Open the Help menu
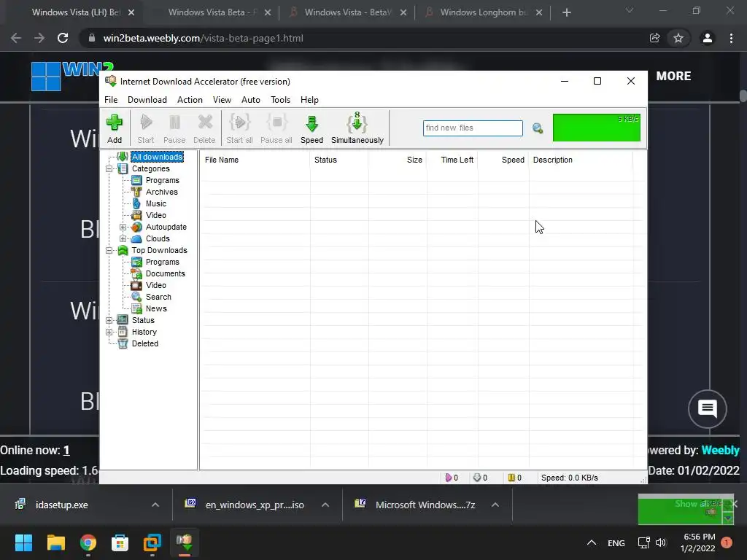Image resolution: width=747 pixels, height=560 pixels. [x=309, y=100]
